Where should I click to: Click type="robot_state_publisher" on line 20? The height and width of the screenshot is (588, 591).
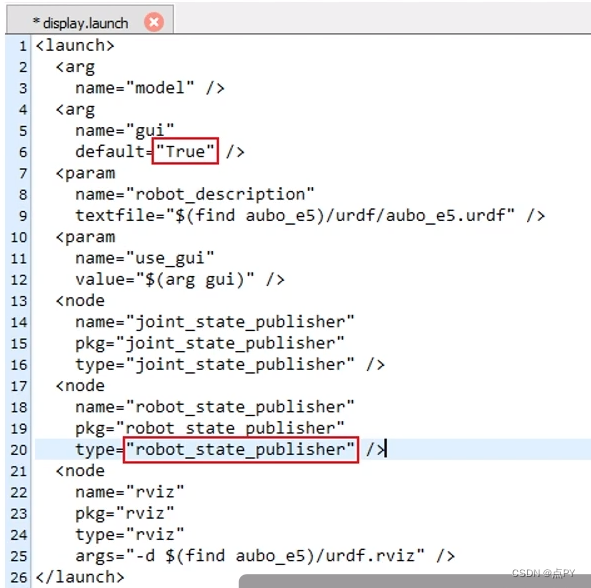tap(215, 450)
